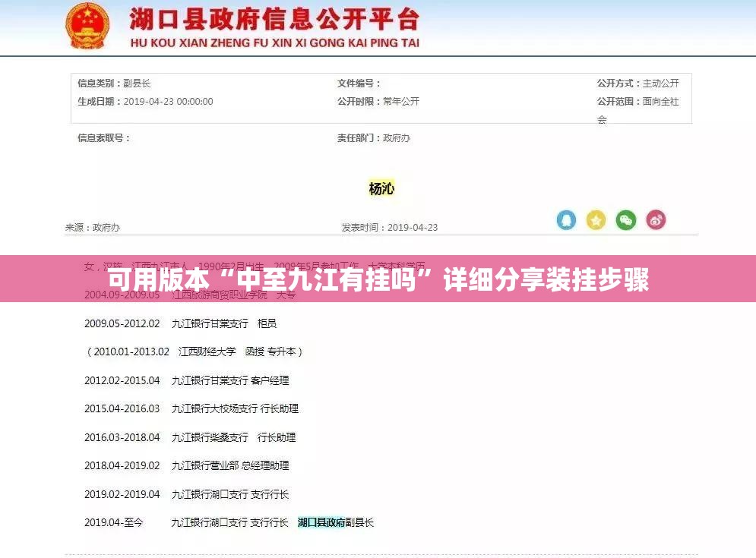Screen dimensions: 756x558
Task: Click the national emblem logo
Action: point(87,26)
